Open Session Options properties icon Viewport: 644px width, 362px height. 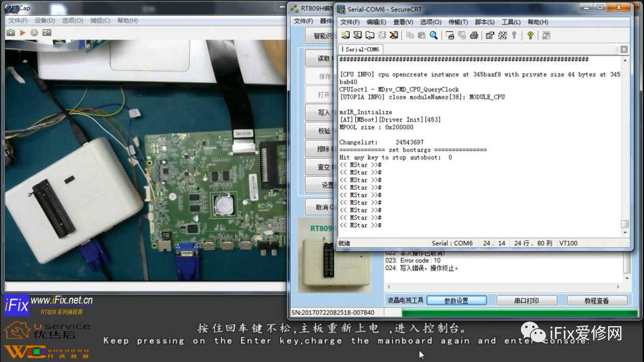pos(490,35)
